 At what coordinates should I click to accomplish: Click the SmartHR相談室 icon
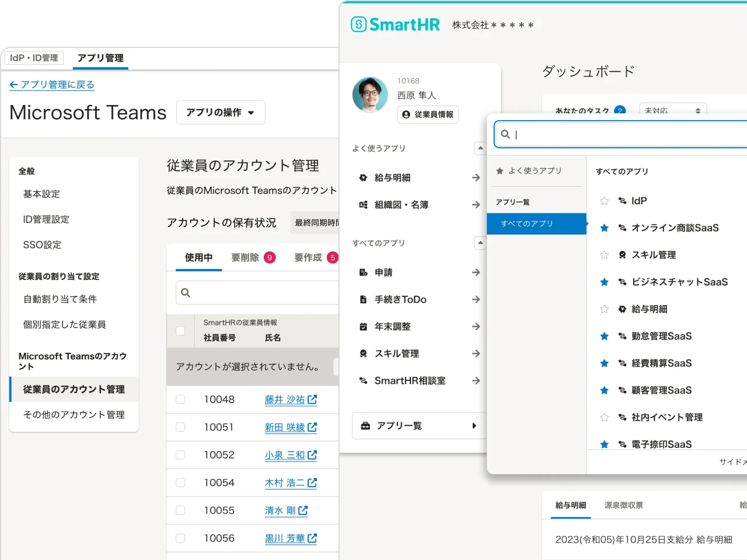pos(363,380)
